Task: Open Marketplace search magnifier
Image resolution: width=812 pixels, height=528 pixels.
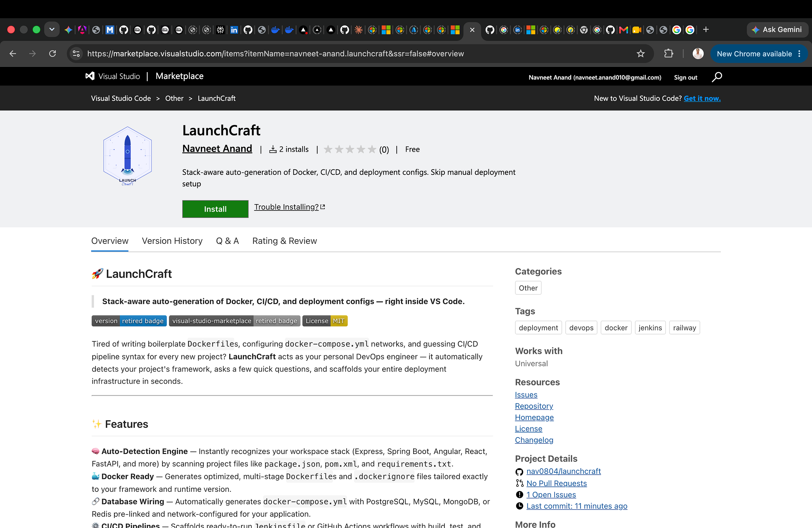Action: pyautogui.click(x=717, y=77)
